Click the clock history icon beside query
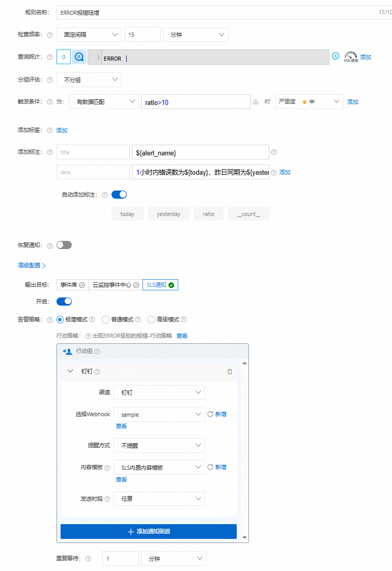 coord(335,56)
